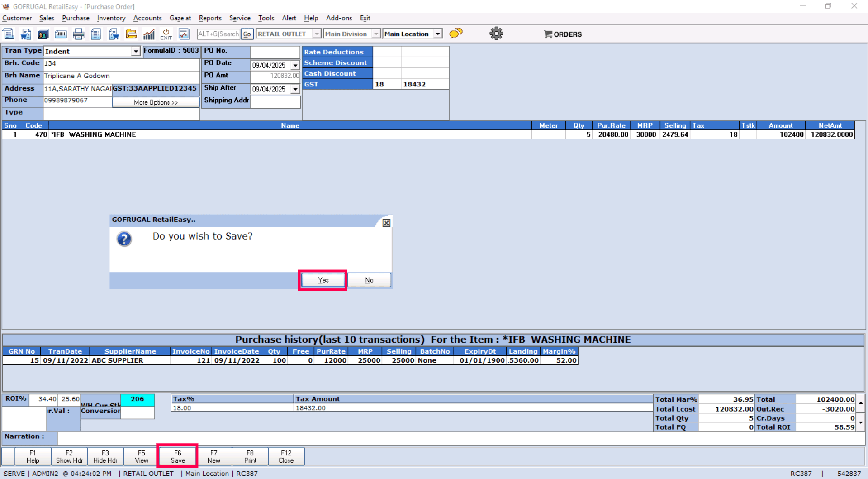Screen dimensions: 868x479
Task: Open the Inventory menu
Action: tap(111, 18)
